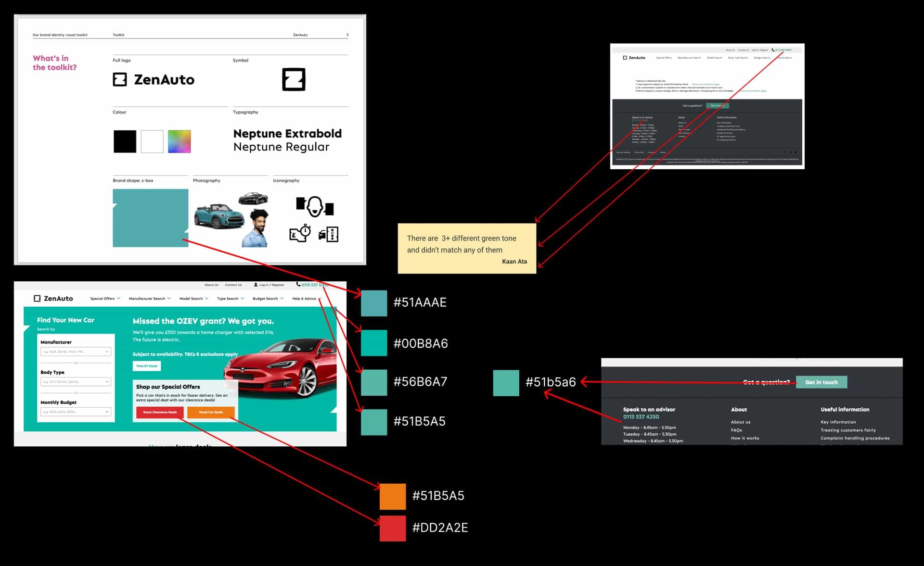Screen dimensions: 924x566
Task: Click the headset advisor iconography icon
Action: click(315, 206)
